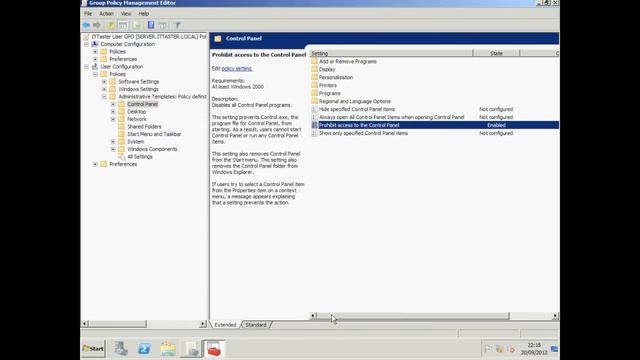Expand the Desktop tree node
The image size is (640, 360).
click(113, 111)
